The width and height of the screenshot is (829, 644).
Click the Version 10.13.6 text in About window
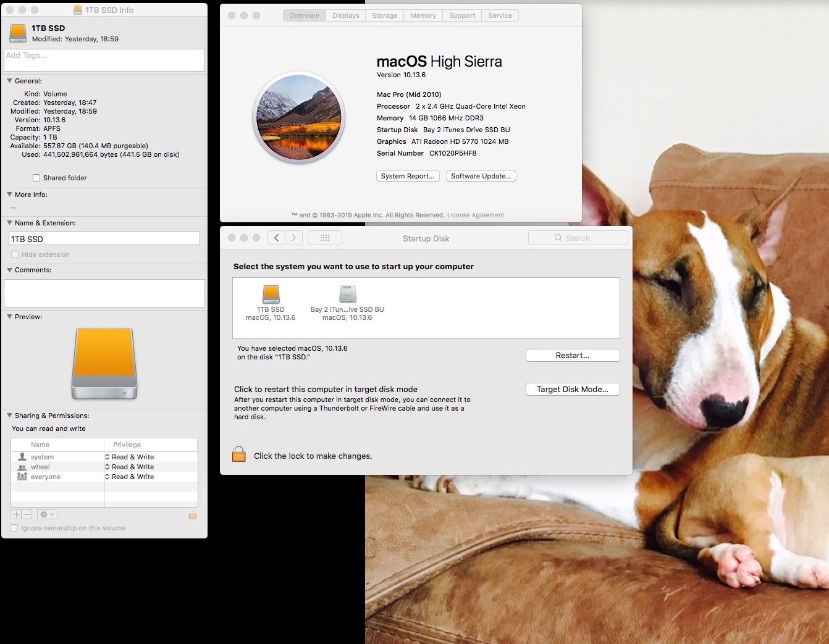(x=401, y=75)
